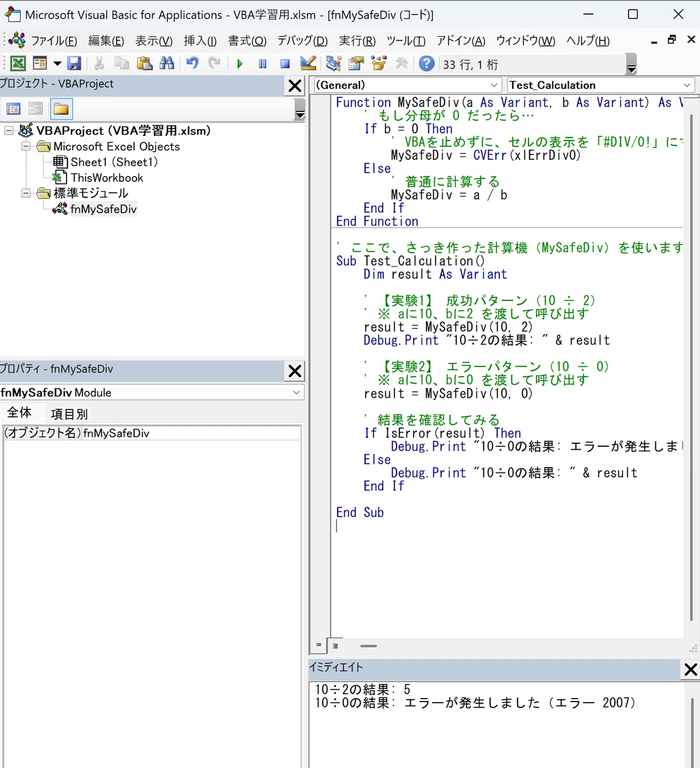Open the ツール(T) menu
The image size is (700, 768).
(x=406, y=41)
